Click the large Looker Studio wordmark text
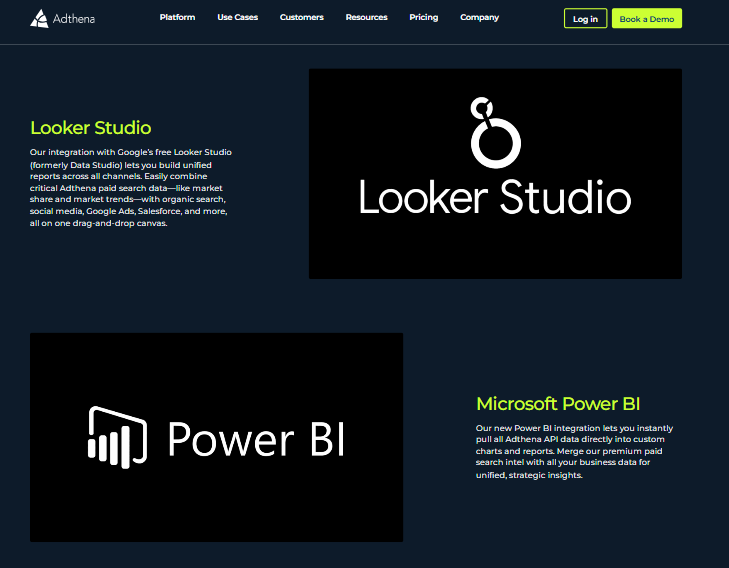The width and height of the screenshot is (729, 568). pos(495,197)
